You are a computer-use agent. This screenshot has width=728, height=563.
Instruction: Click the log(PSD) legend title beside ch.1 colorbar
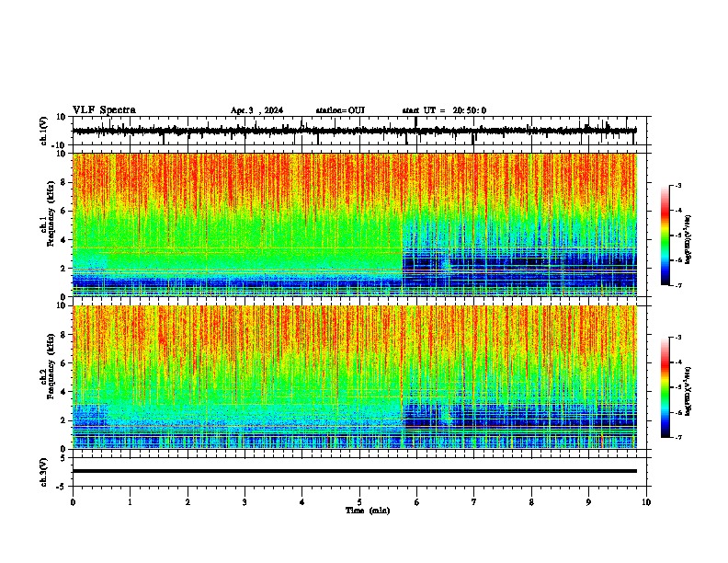pos(688,239)
